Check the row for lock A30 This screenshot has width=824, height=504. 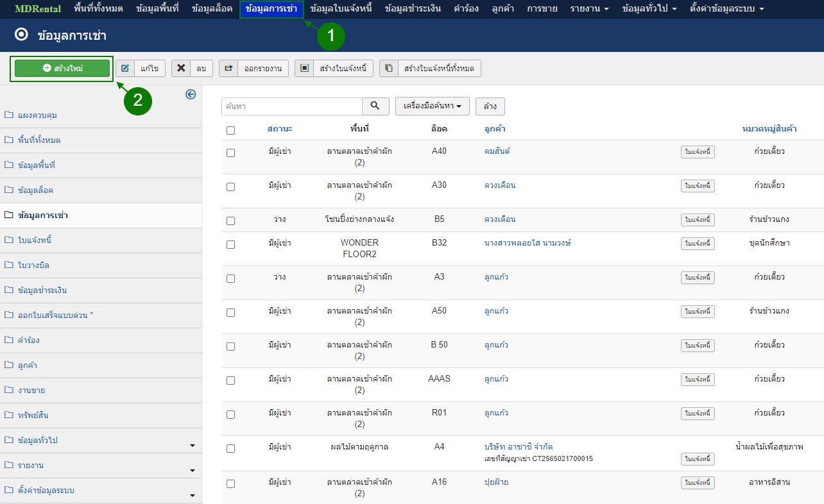(x=231, y=187)
